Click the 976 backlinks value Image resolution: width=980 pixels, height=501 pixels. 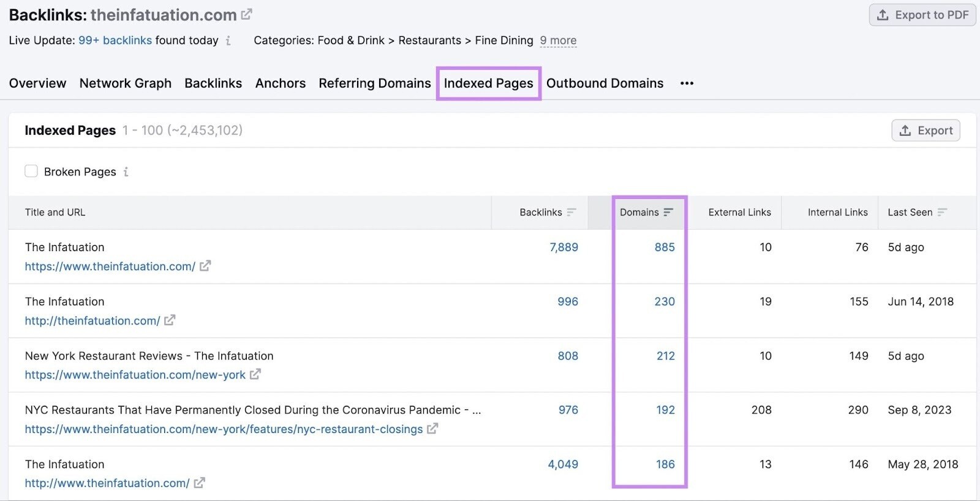(568, 410)
